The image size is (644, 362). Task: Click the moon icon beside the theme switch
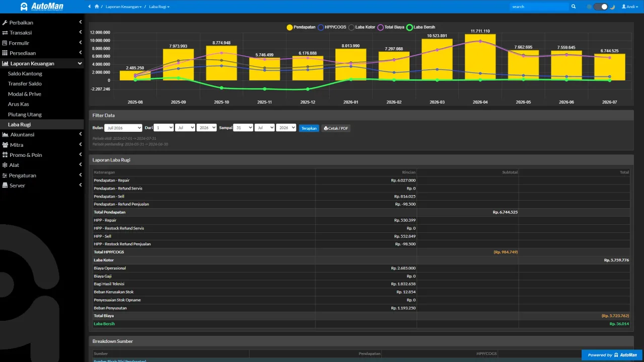(612, 7)
